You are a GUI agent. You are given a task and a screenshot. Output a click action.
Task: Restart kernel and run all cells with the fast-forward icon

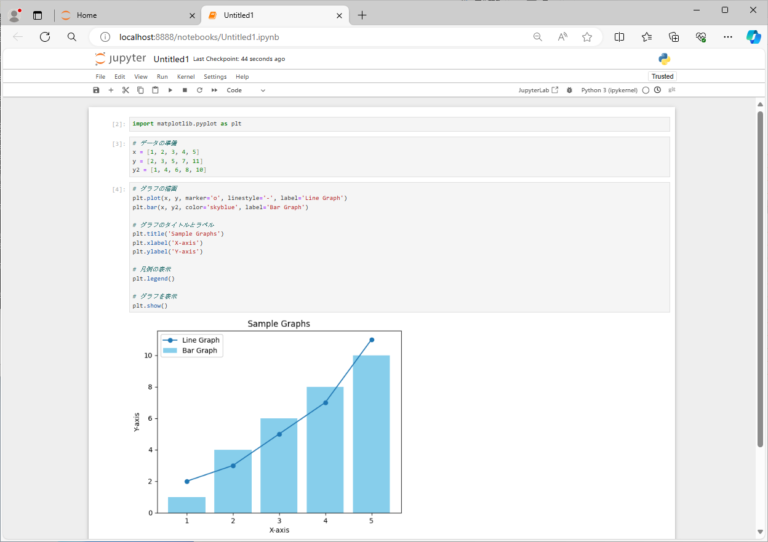214,90
